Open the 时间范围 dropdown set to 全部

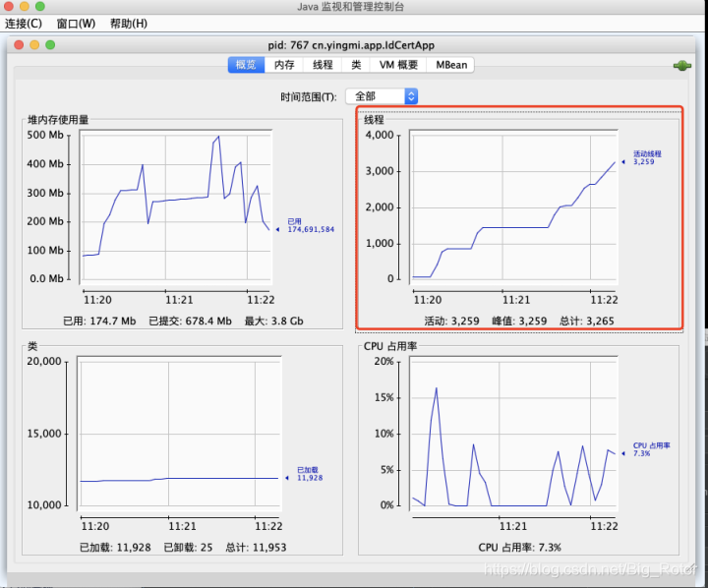pos(382,96)
